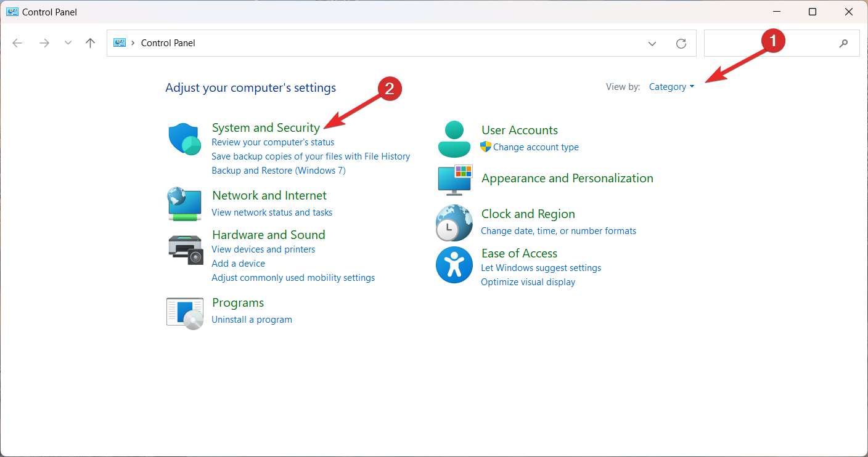The image size is (868, 457).
Task: Open Hardware and Sound category
Action: click(x=269, y=235)
